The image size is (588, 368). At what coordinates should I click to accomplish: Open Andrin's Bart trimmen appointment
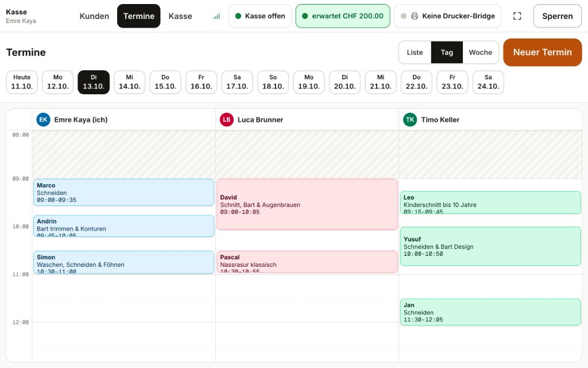(124, 226)
